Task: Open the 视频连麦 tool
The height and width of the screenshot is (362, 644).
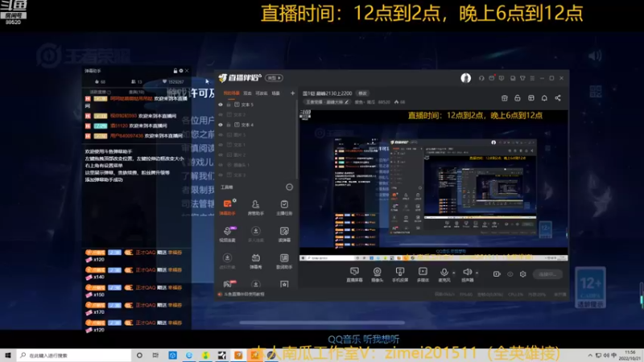Action: click(x=227, y=234)
